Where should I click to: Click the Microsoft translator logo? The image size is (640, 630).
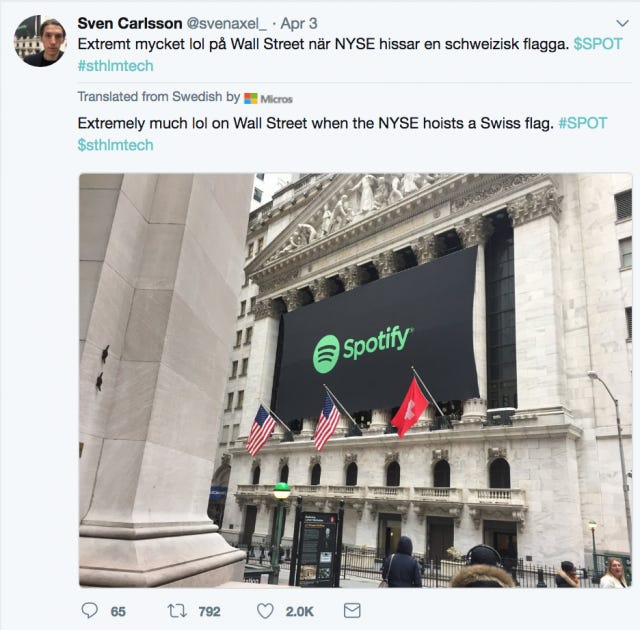click(268, 98)
